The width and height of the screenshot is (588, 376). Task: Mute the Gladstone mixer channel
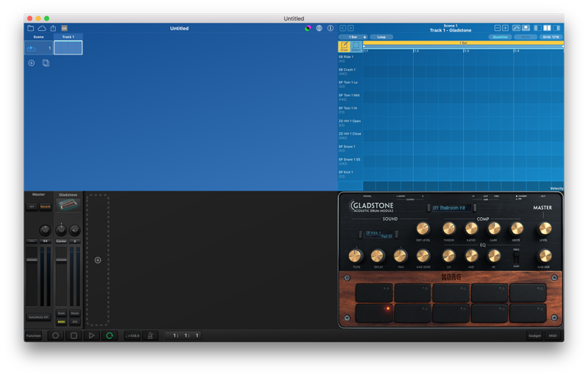tap(75, 313)
